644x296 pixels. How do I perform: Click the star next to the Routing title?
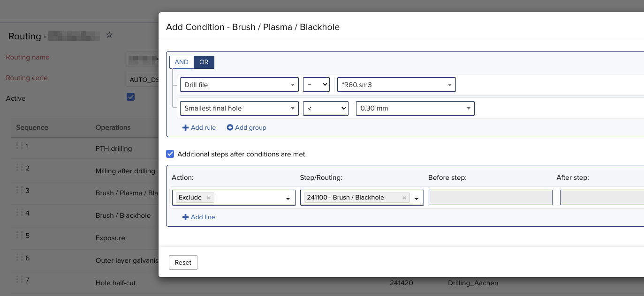(109, 36)
